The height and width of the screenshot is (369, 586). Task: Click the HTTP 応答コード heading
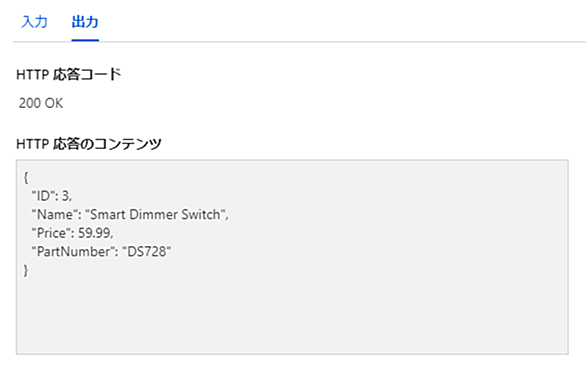coord(69,74)
